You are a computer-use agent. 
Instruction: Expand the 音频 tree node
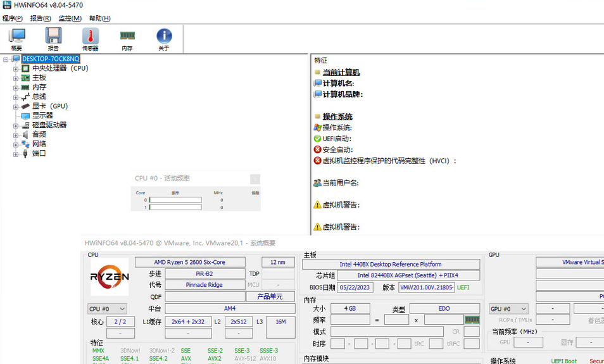pos(16,135)
